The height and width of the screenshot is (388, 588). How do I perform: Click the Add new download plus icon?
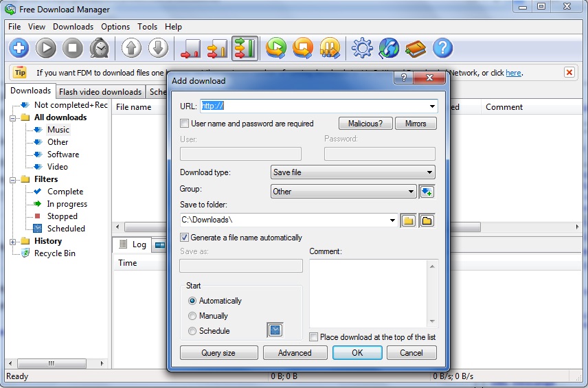[x=19, y=48]
